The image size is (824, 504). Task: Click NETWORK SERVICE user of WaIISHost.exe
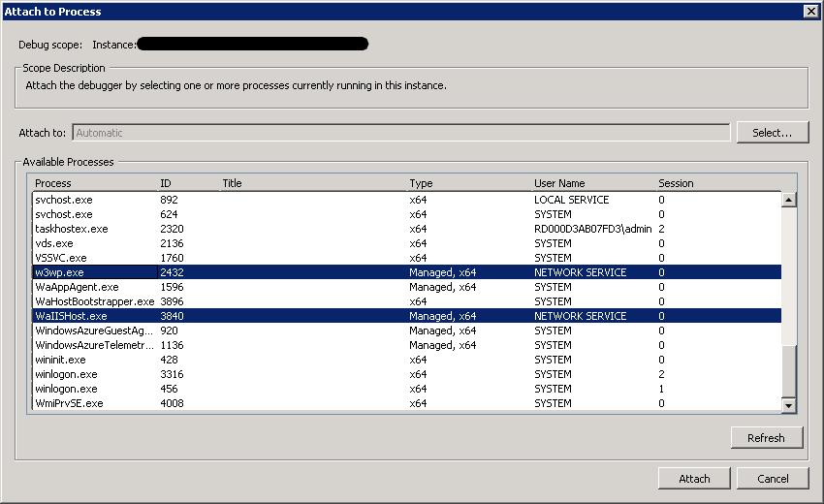(580, 316)
